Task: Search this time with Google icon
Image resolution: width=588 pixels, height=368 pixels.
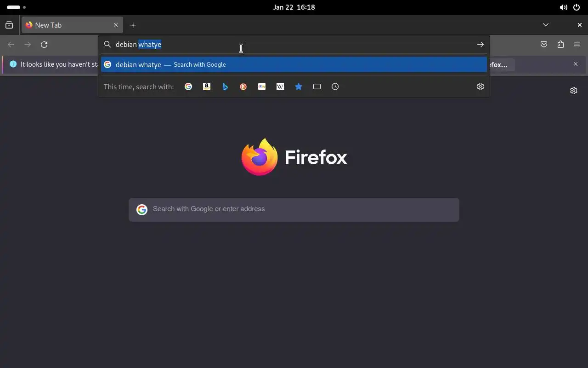Action: (x=188, y=86)
